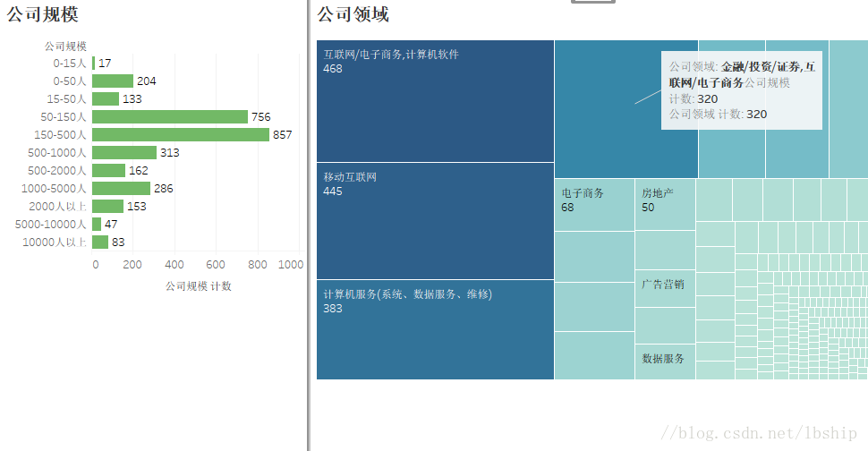Select the 计算机服务 treemap block showing 383
The image size is (868, 451).
coord(435,329)
